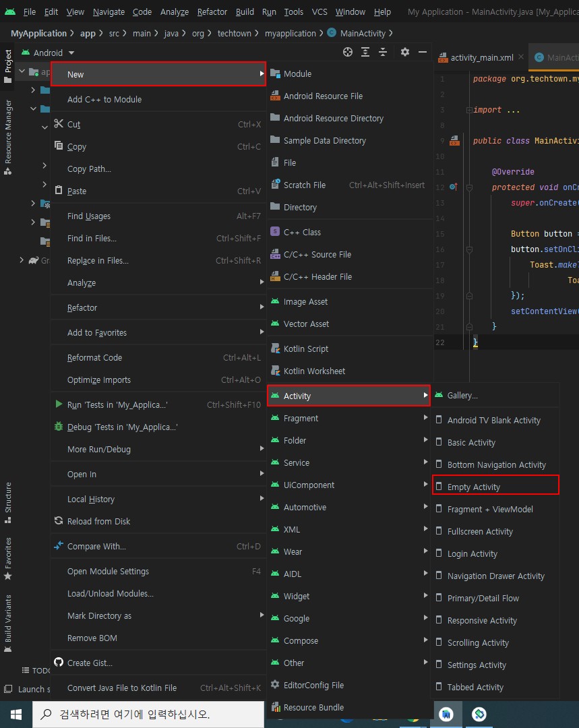The image size is (579, 728).
Task: Expand the import fold on line 3
Action: [469, 110]
